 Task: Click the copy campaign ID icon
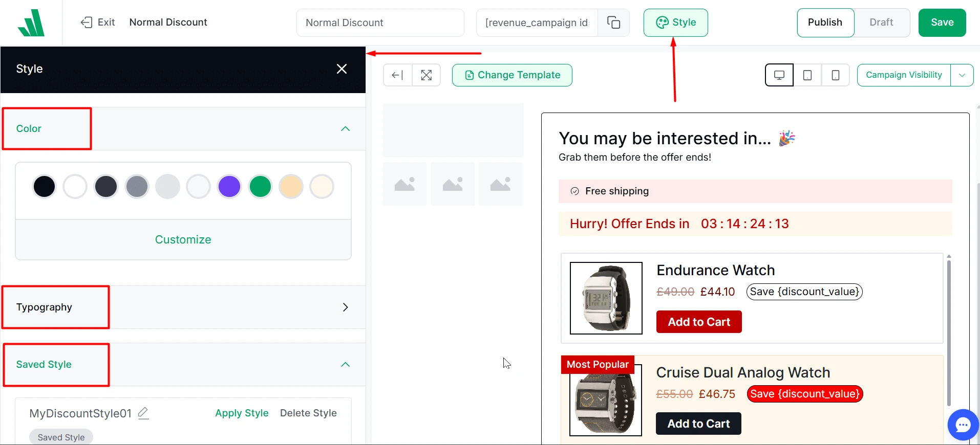[x=613, y=23]
